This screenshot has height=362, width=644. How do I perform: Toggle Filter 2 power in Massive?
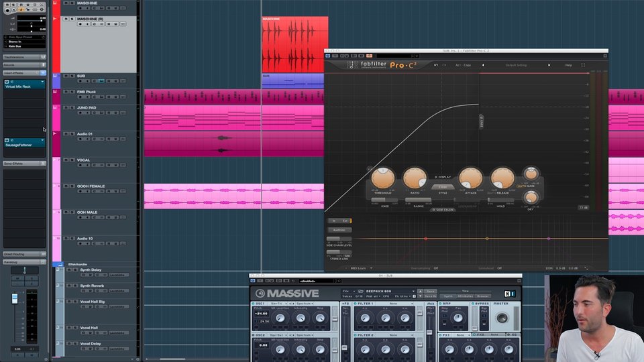pyautogui.click(x=356, y=335)
